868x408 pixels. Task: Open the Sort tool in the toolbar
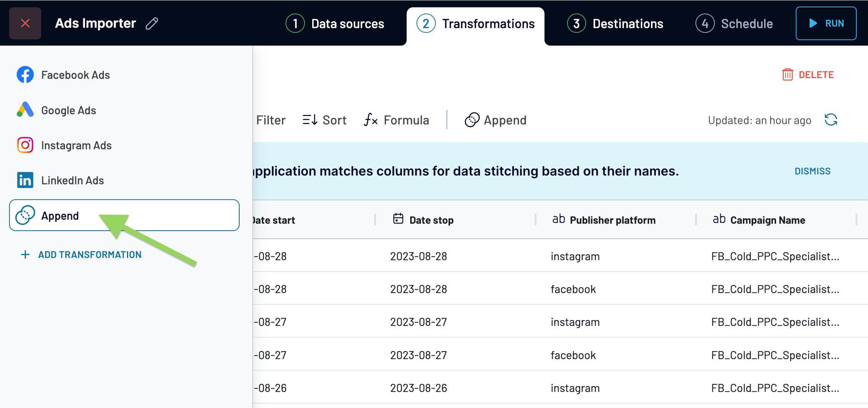[x=324, y=120]
